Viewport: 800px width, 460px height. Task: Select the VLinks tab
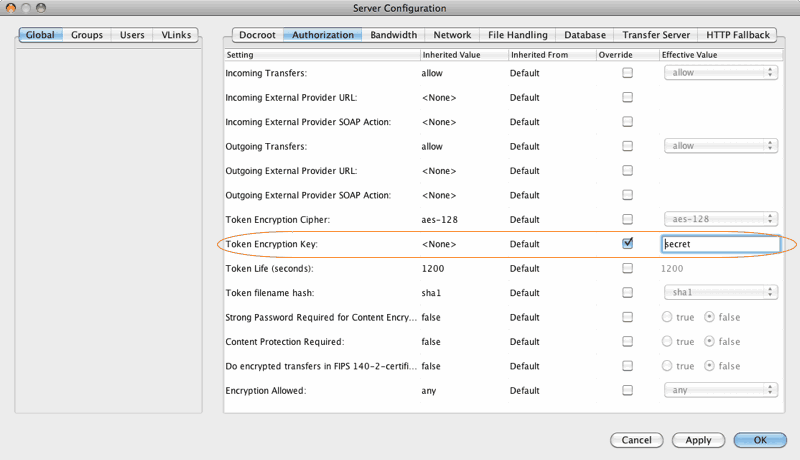tap(176, 35)
